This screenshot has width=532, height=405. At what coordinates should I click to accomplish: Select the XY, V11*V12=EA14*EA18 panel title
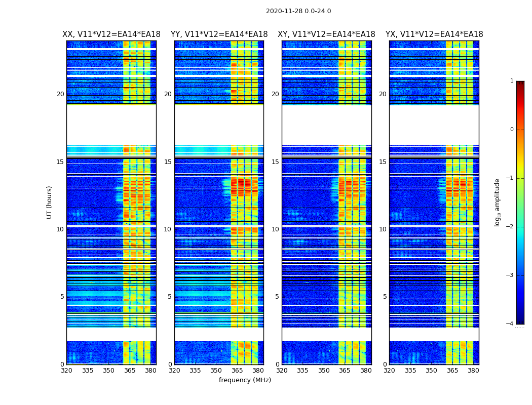coord(326,34)
